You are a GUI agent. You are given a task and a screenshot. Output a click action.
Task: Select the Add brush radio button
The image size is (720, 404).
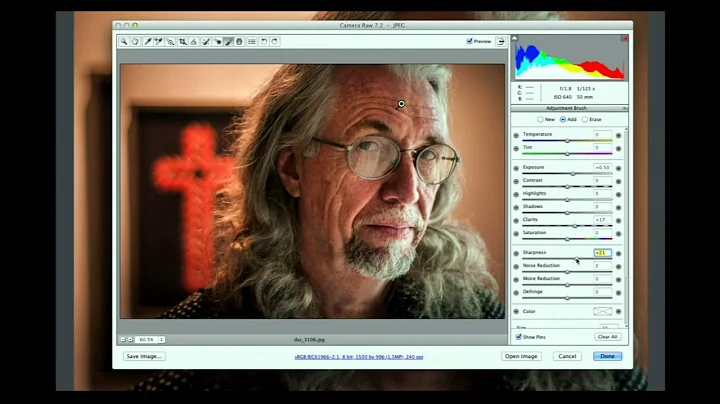(x=562, y=119)
